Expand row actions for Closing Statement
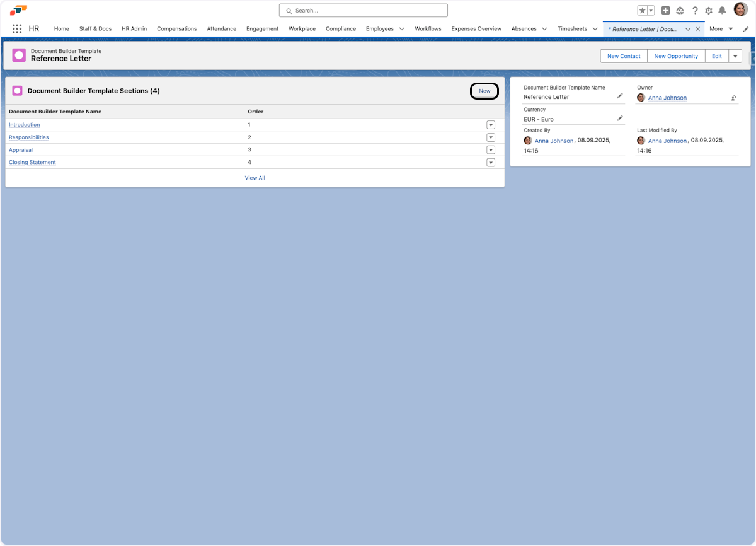This screenshot has width=756, height=546. point(491,163)
